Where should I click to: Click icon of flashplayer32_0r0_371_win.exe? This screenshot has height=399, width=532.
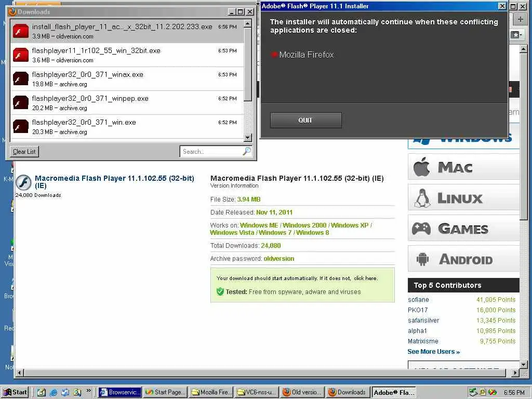pos(21,126)
